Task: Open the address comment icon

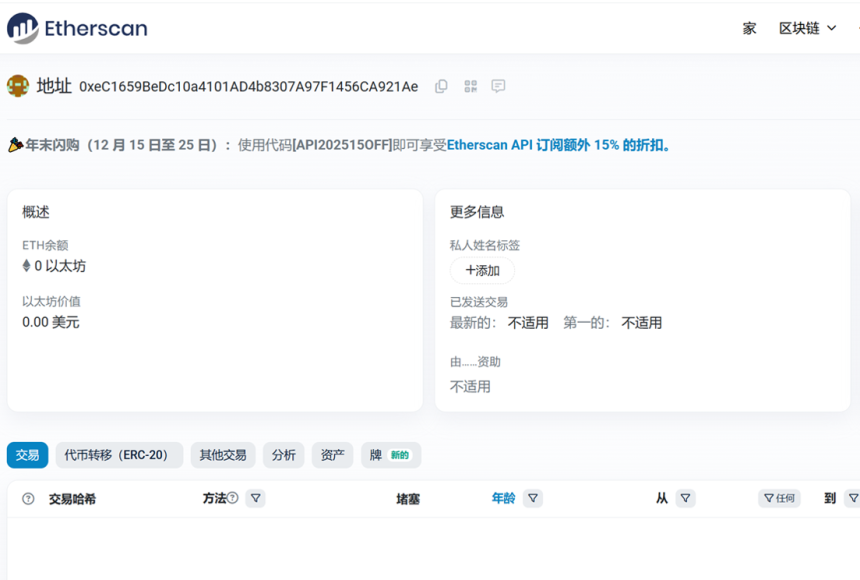Action: click(x=498, y=86)
